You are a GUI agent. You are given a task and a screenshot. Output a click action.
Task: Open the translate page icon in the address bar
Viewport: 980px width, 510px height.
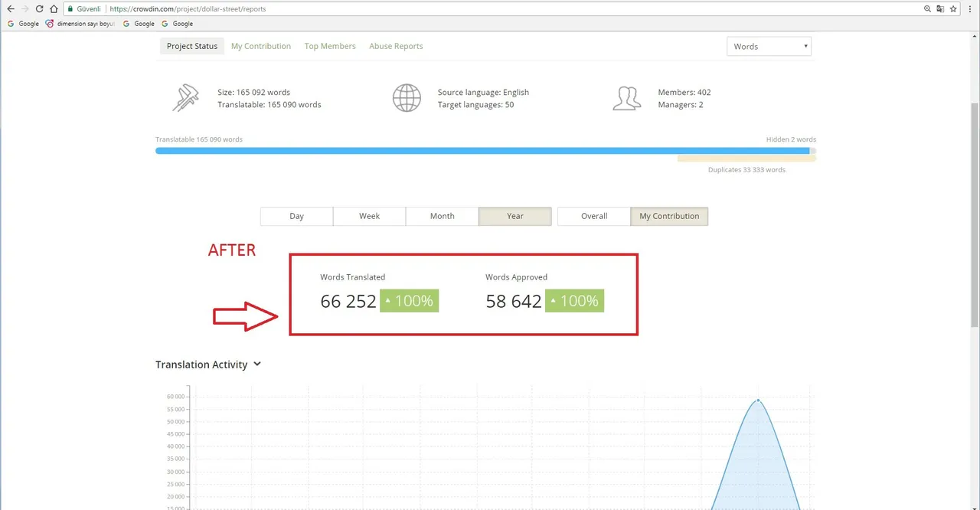(940, 9)
